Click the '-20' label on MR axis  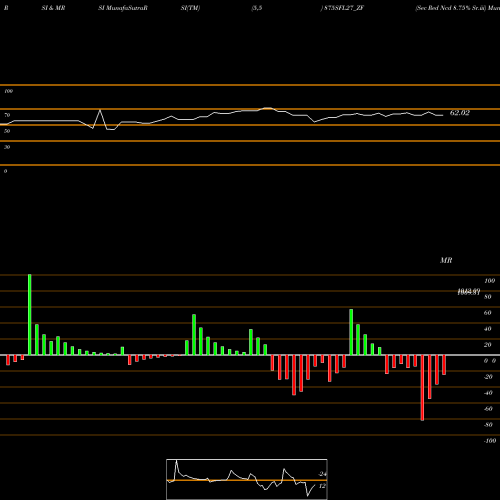[488, 377]
